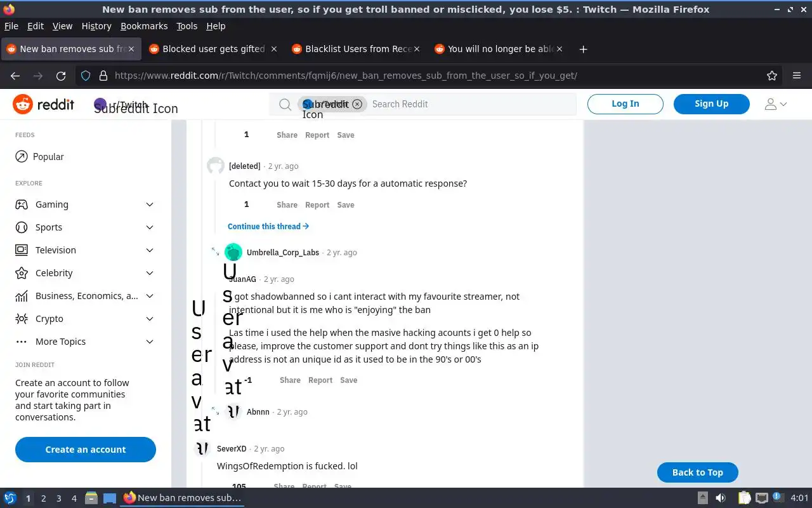Remove the r/Twitch search filter chip

pos(357,104)
